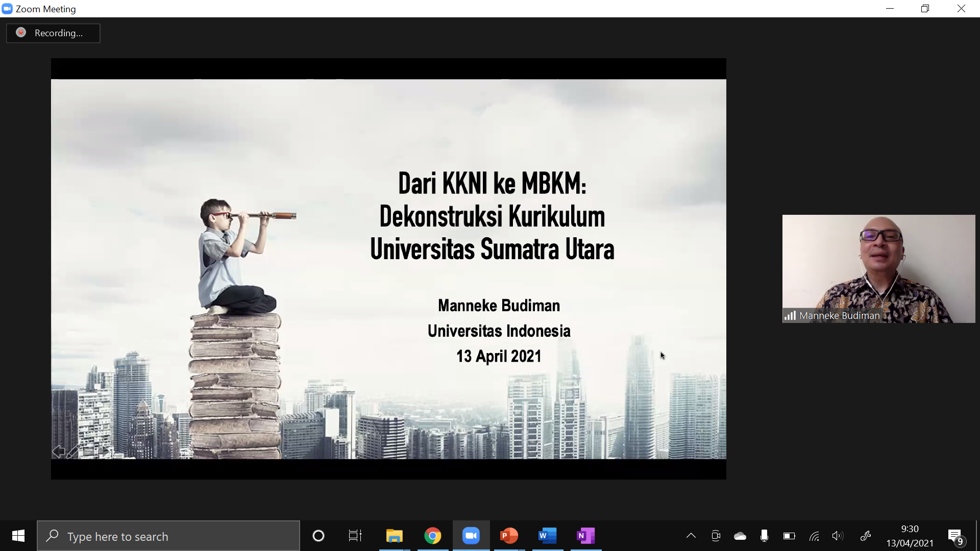Switch to the Zoom app on the taskbar

point(471,536)
